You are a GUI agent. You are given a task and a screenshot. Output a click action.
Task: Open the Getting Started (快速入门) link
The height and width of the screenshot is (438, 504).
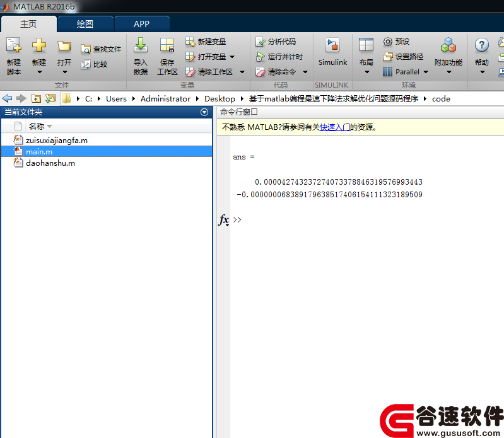334,127
